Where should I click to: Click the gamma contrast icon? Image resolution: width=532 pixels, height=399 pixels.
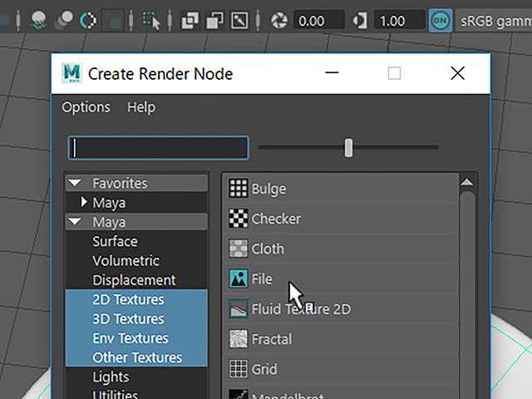(360, 21)
